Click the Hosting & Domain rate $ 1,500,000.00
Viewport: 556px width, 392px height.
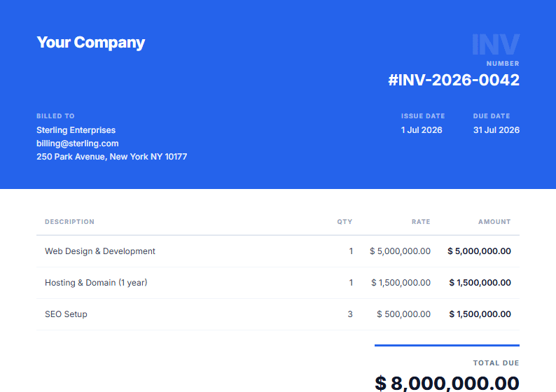[x=401, y=283]
